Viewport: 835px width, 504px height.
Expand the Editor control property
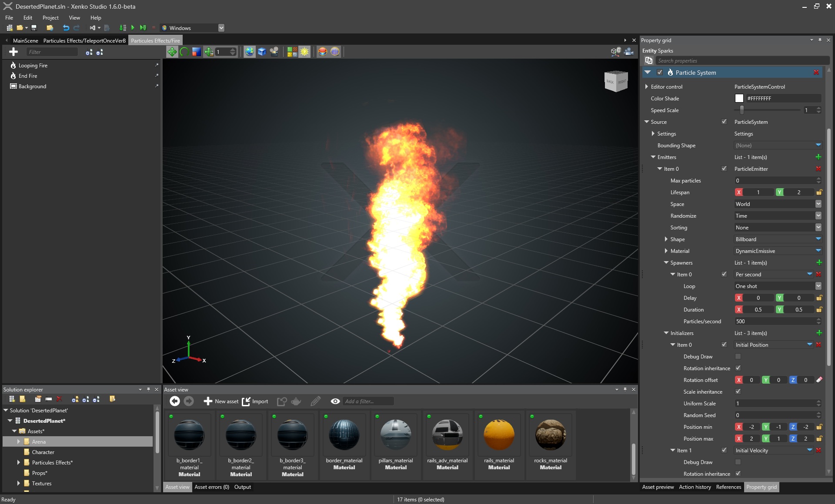pos(647,87)
